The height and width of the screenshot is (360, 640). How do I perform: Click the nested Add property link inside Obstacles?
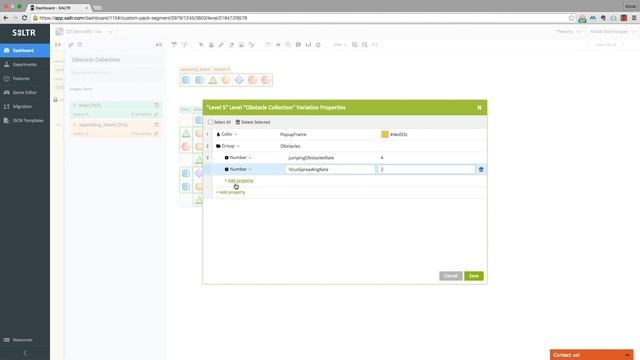[239, 180]
